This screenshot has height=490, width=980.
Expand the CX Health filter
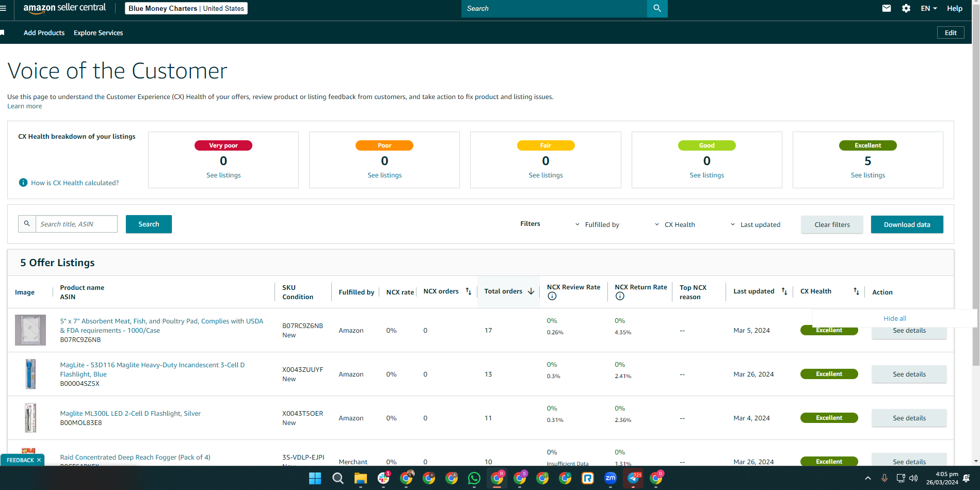tap(674, 224)
